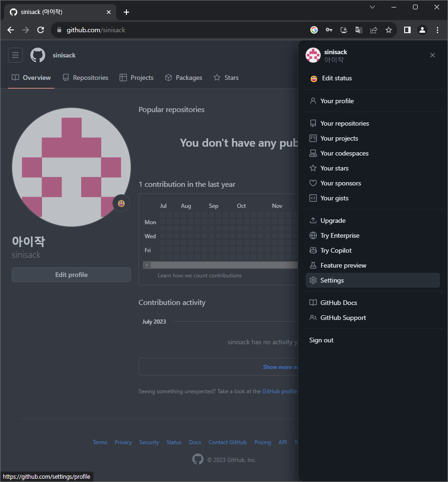Image resolution: width=448 pixels, height=482 pixels.
Task: Click the browser back arrow
Action: (x=11, y=30)
